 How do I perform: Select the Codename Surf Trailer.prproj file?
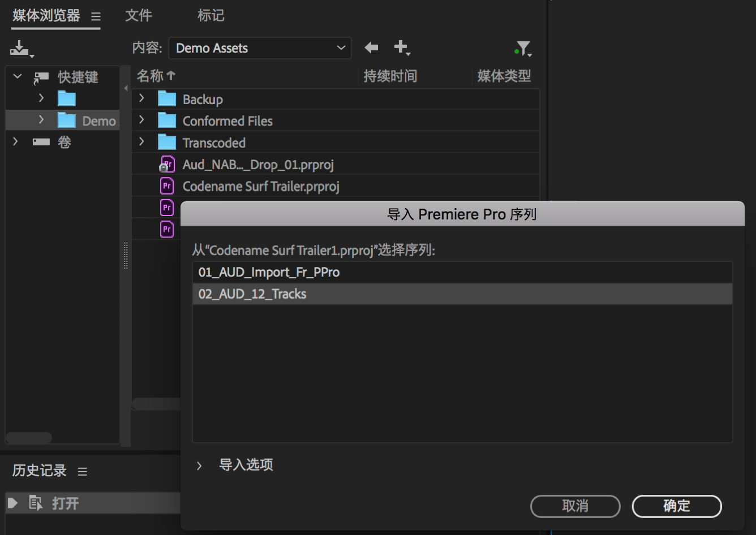coord(261,186)
